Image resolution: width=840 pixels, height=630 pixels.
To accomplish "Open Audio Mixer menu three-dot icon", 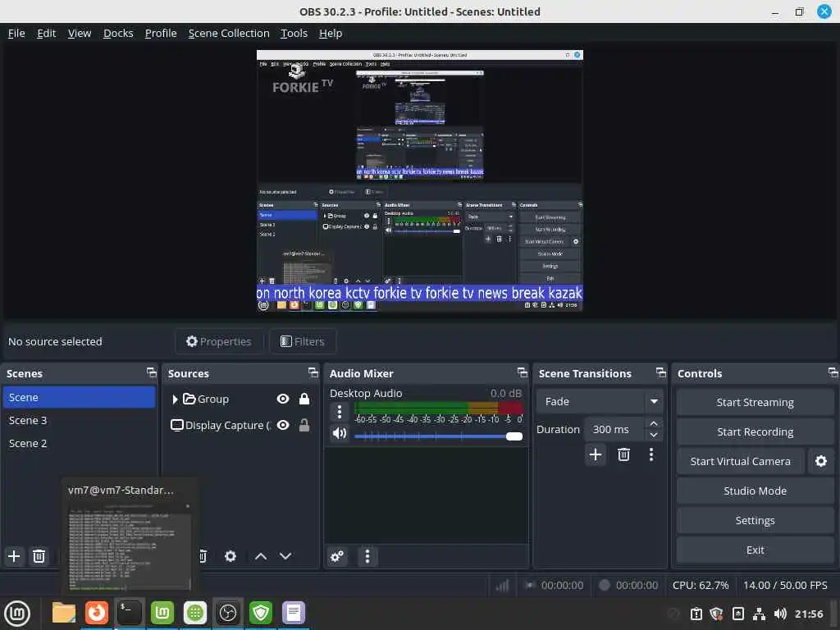I will (x=367, y=557).
